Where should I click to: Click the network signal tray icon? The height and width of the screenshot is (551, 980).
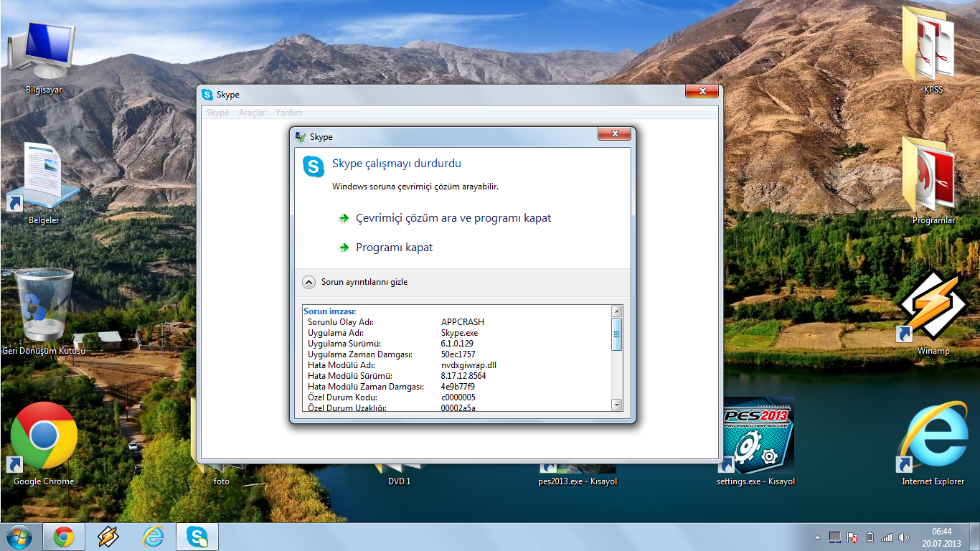887,537
